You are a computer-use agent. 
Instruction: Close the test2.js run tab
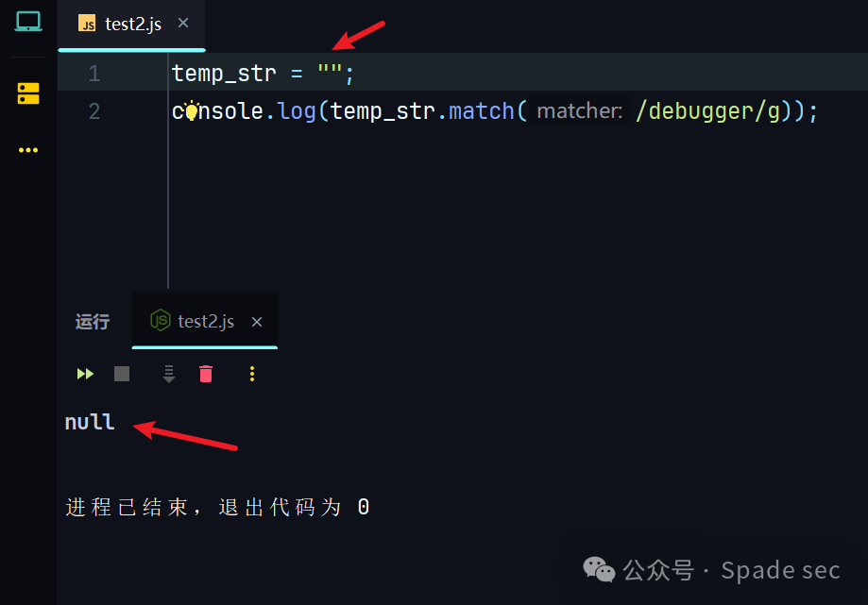[x=256, y=321]
